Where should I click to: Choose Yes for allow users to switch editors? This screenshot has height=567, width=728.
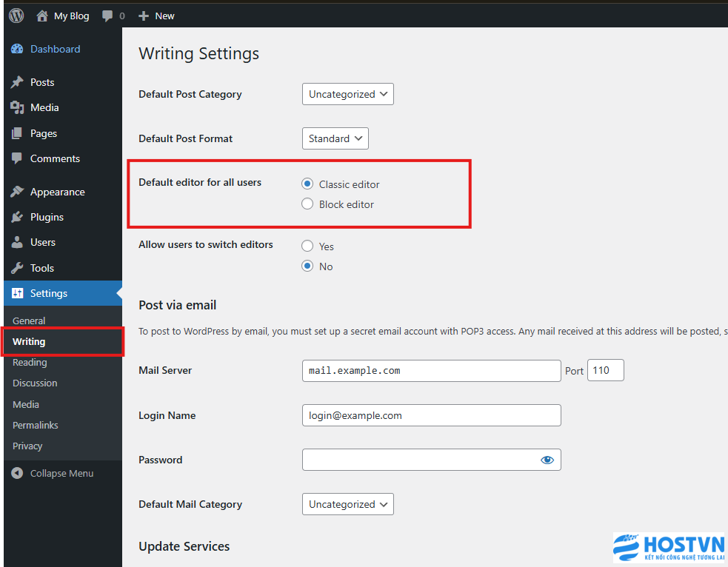(x=307, y=246)
